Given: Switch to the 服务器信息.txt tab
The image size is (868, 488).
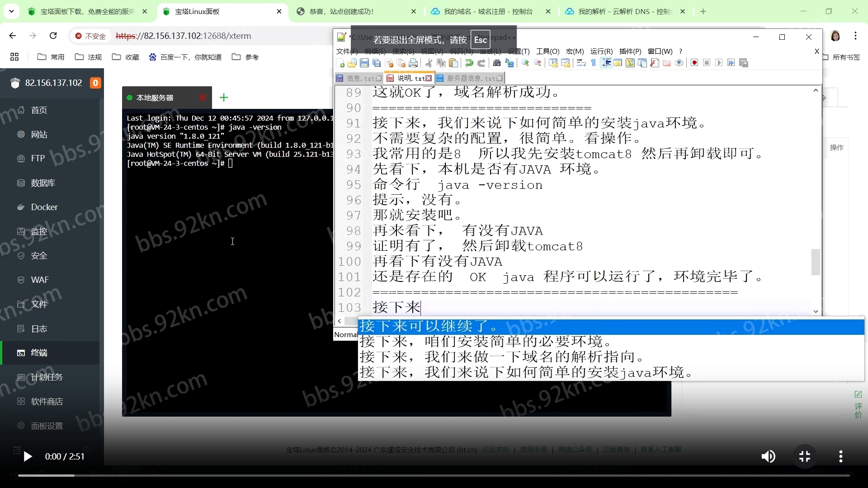Looking at the screenshot, I should (470, 78).
